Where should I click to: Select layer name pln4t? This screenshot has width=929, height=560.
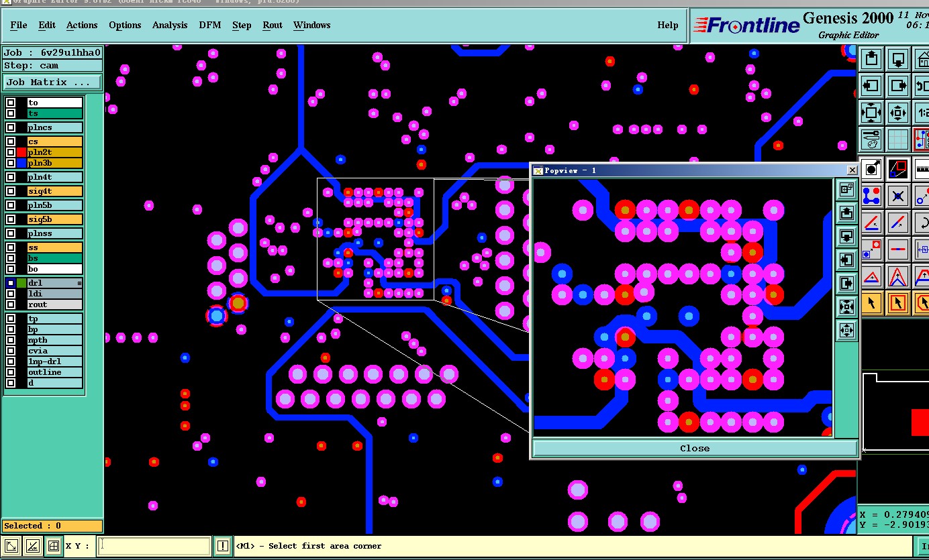click(54, 177)
